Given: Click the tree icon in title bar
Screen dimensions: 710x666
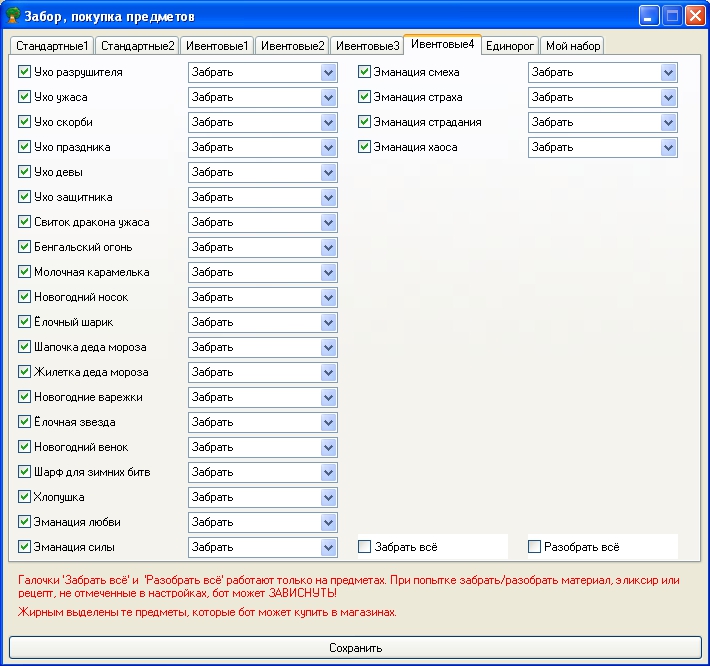Looking at the screenshot, I should 14,17.
